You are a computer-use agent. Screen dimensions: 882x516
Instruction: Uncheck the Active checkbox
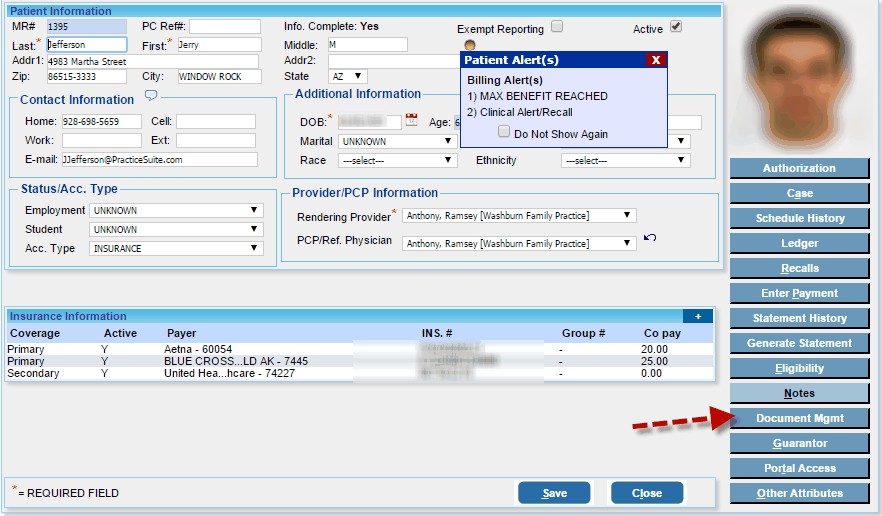676,27
